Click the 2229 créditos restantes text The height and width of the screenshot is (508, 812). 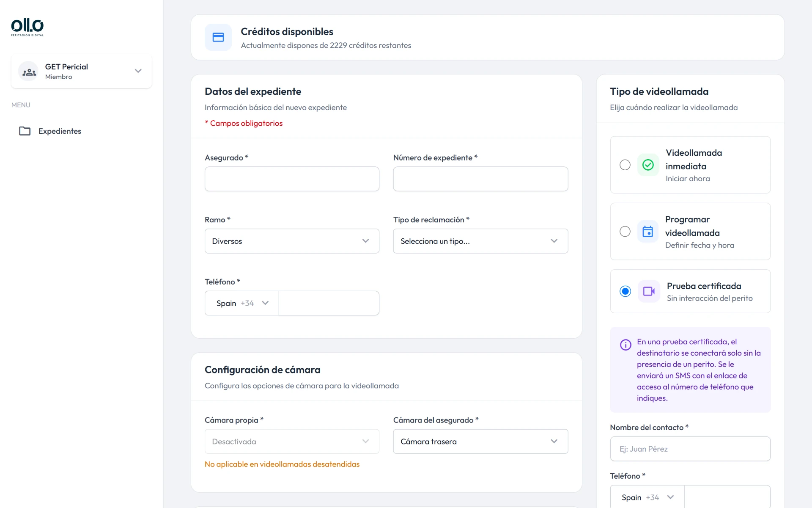pos(370,45)
